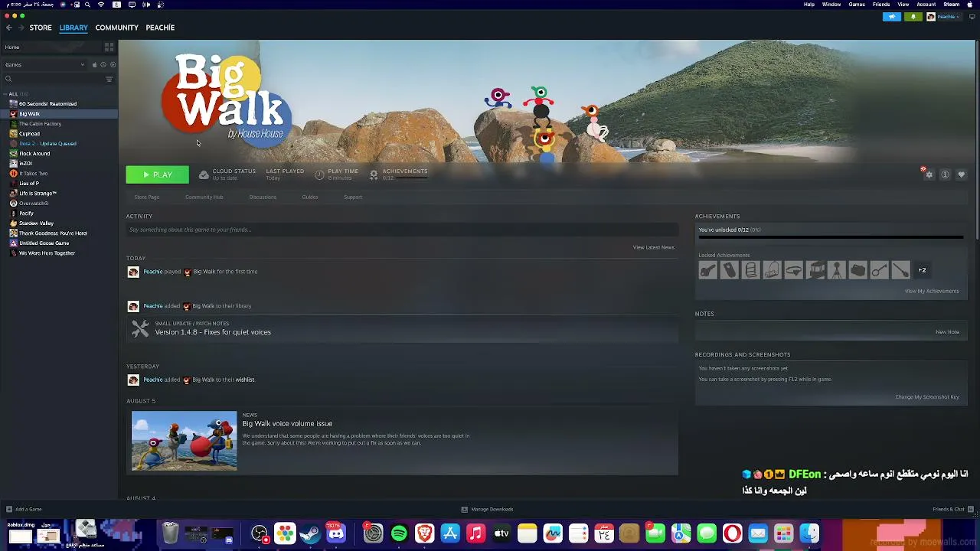Show the +2 more locked achievements
This screenshot has width=980, height=551.
(x=922, y=270)
